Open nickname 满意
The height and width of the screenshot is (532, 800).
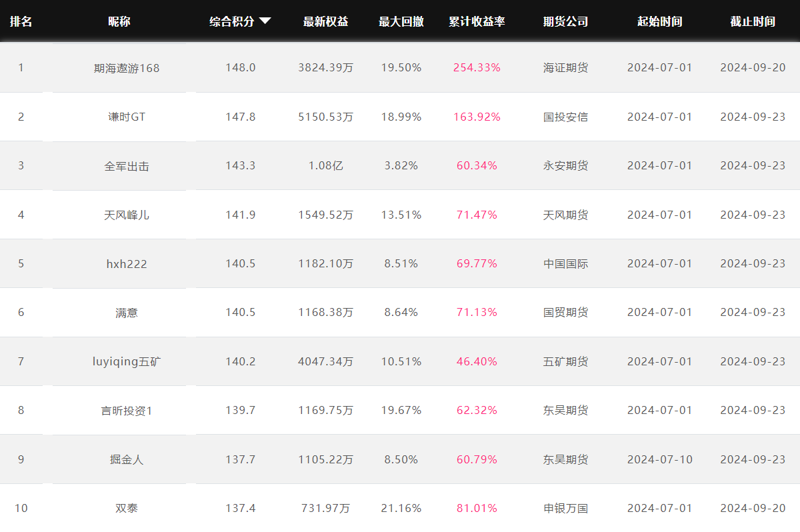coord(127,313)
